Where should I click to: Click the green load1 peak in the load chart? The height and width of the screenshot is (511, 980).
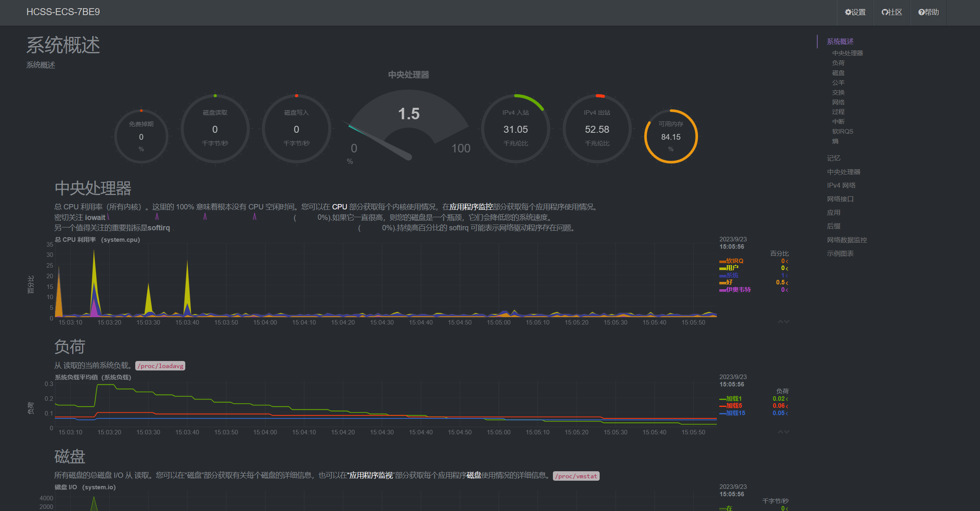tap(106, 385)
